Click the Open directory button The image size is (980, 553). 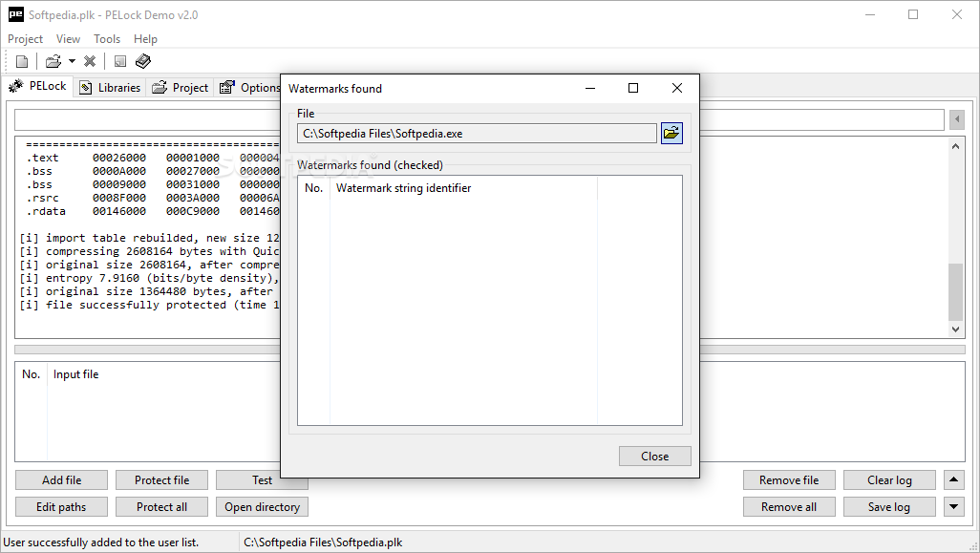pyautogui.click(x=262, y=507)
